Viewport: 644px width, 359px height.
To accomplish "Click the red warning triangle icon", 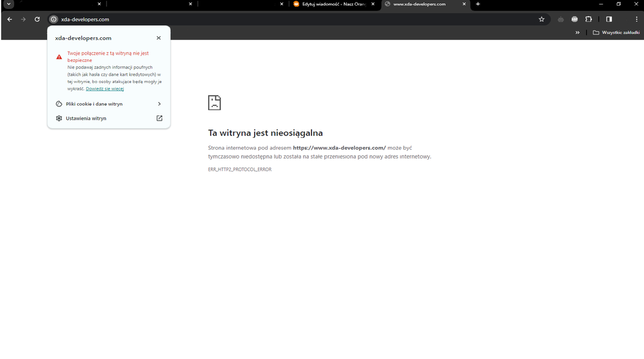I will [x=59, y=57].
